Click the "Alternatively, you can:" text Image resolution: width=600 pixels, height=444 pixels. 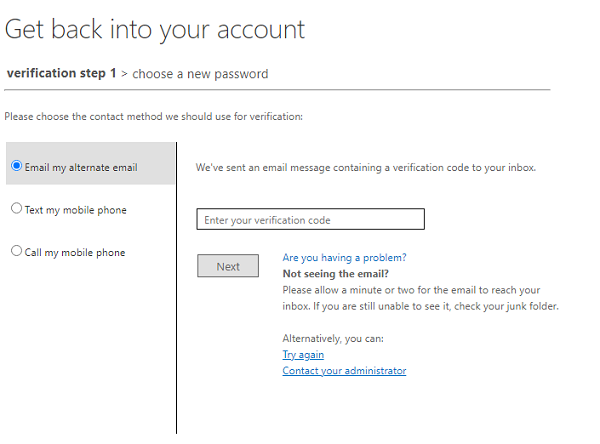click(333, 339)
